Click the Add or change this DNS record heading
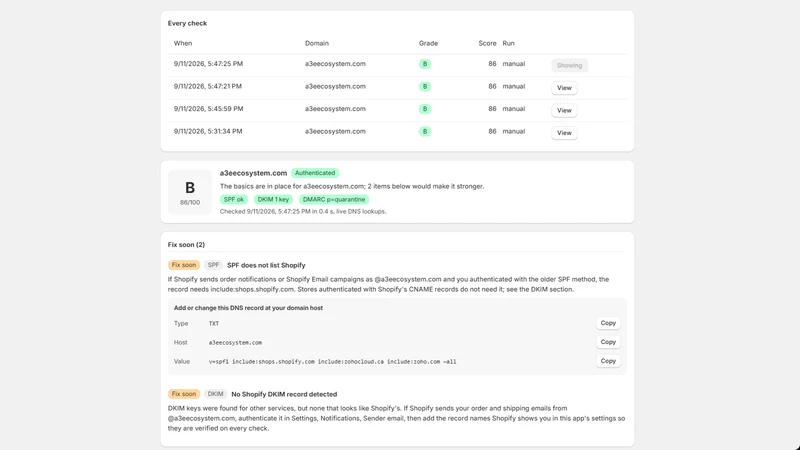Viewport: 800px width, 450px height. click(248, 308)
